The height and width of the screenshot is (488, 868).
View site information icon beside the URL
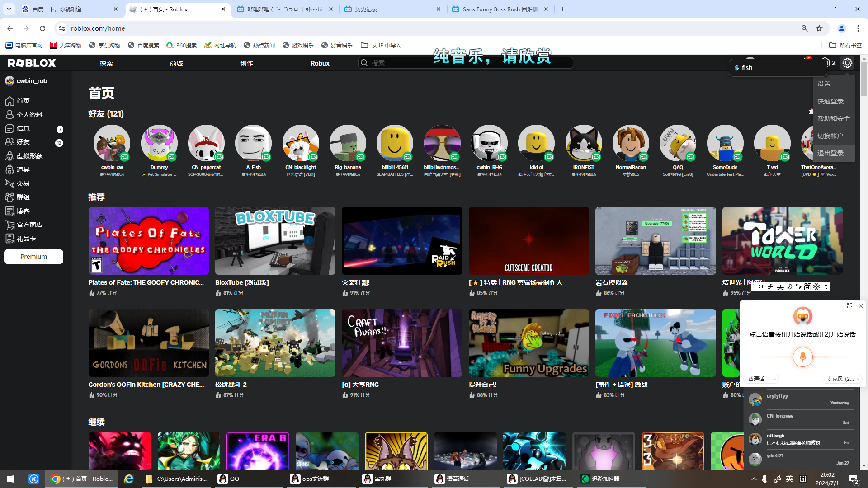coord(62,28)
